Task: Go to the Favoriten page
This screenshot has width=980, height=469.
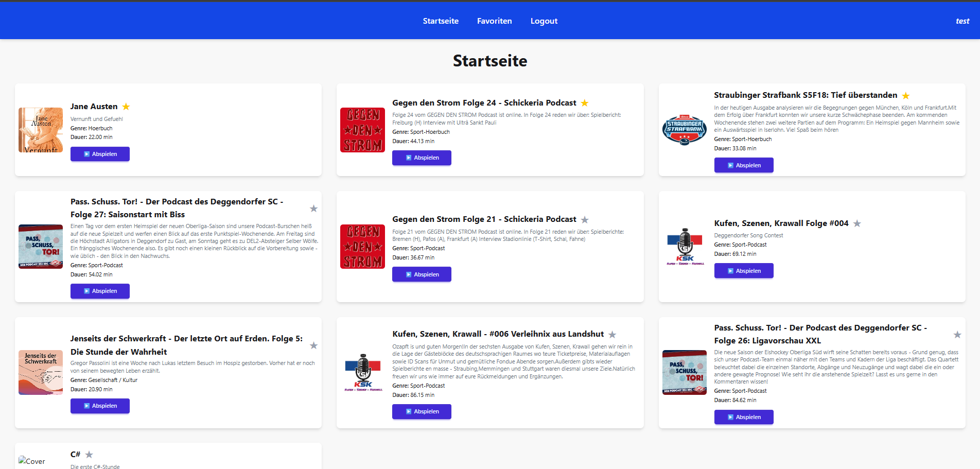Action: coord(494,21)
